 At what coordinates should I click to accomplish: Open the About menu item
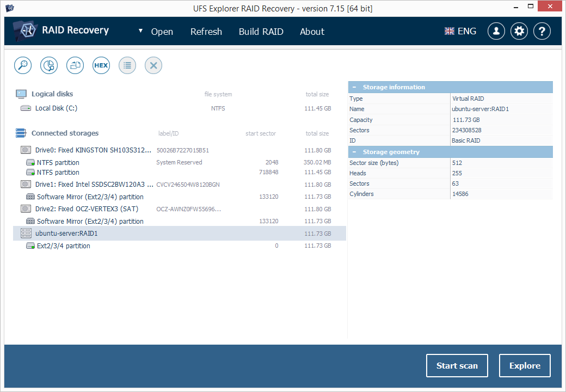point(312,32)
